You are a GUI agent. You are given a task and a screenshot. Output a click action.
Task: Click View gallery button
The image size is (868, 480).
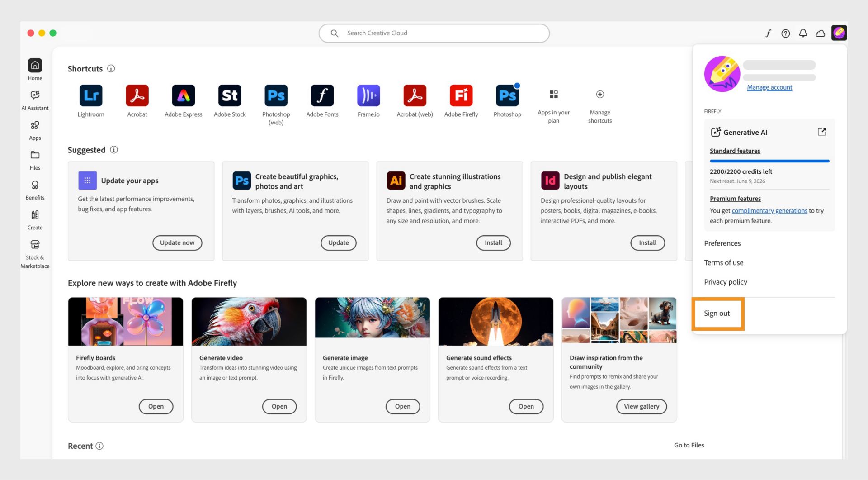click(x=642, y=406)
